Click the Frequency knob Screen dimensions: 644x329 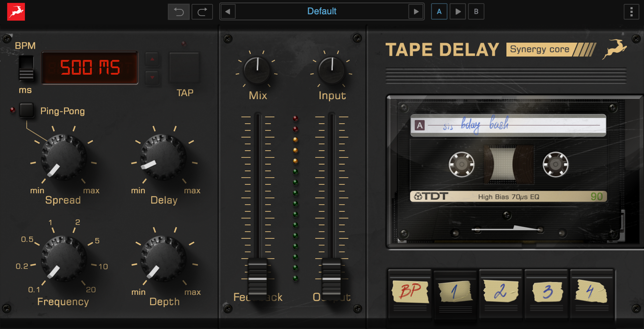point(64,259)
